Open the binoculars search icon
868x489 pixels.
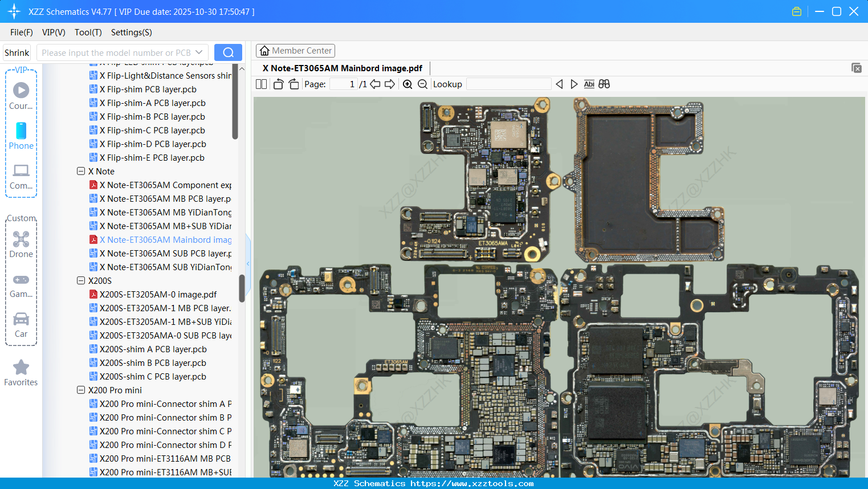pyautogui.click(x=604, y=84)
